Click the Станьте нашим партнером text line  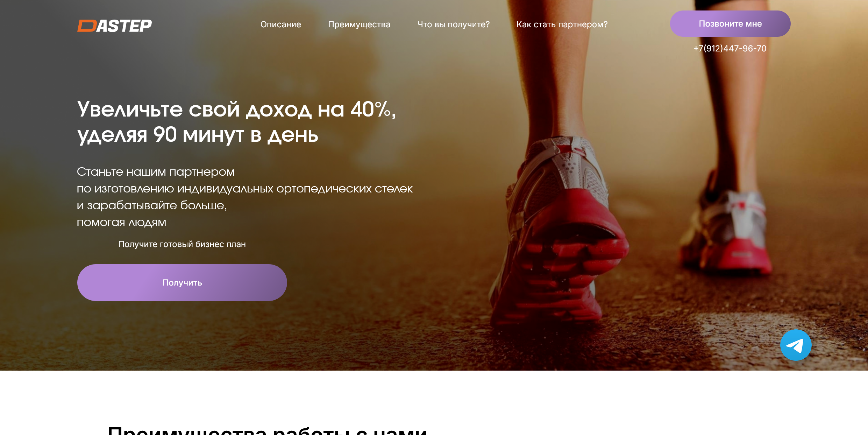coord(156,172)
